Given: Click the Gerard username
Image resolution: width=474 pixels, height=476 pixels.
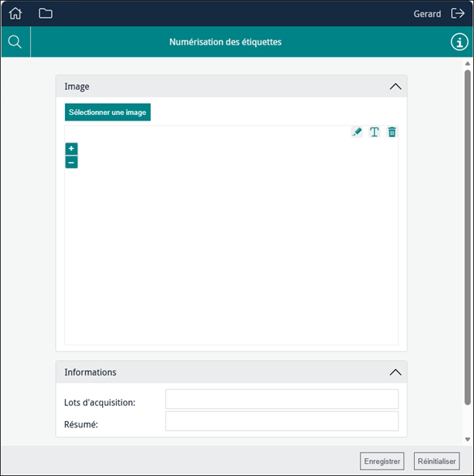Looking at the screenshot, I should pos(427,14).
